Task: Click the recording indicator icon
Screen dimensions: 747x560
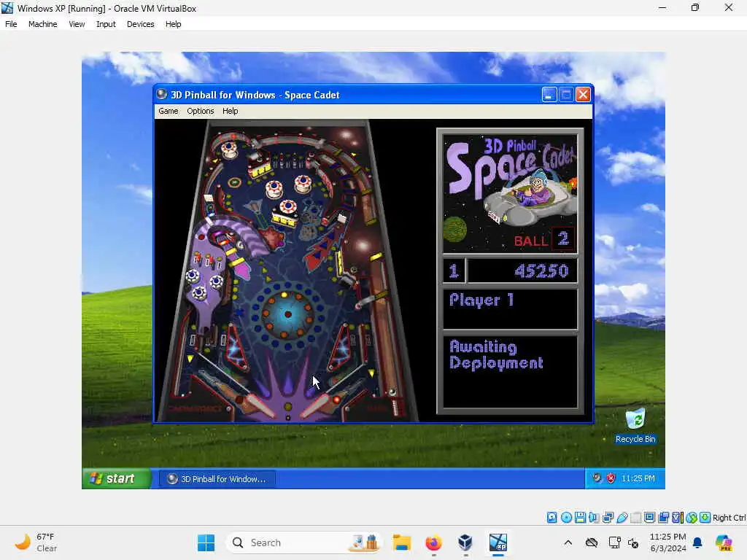Action: [x=664, y=518]
